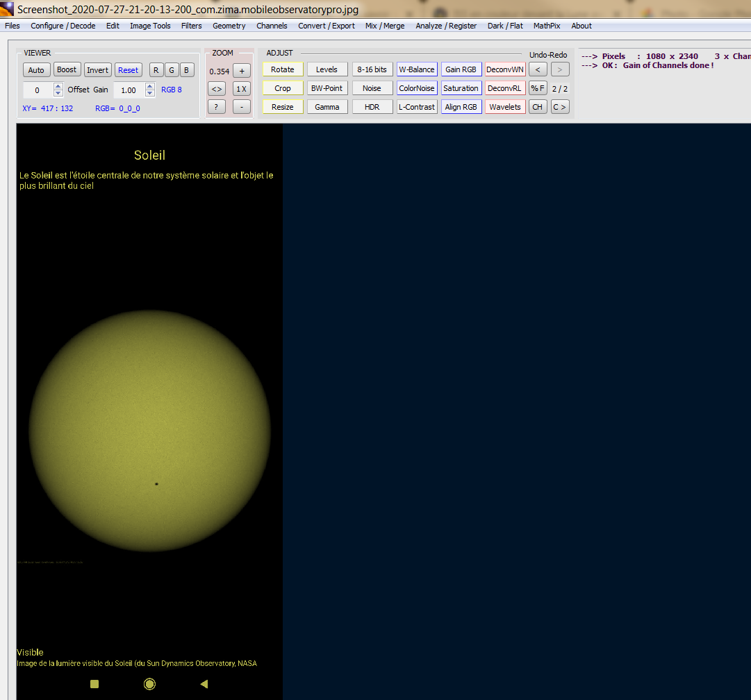Click the 'RGB 8' bit depth label
This screenshot has height=700, width=751.
[172, 90]
